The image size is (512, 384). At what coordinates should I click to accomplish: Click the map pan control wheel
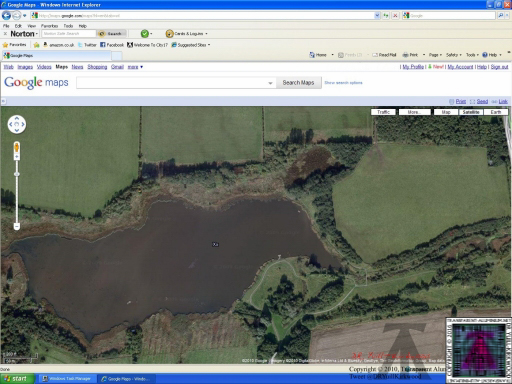17,124
